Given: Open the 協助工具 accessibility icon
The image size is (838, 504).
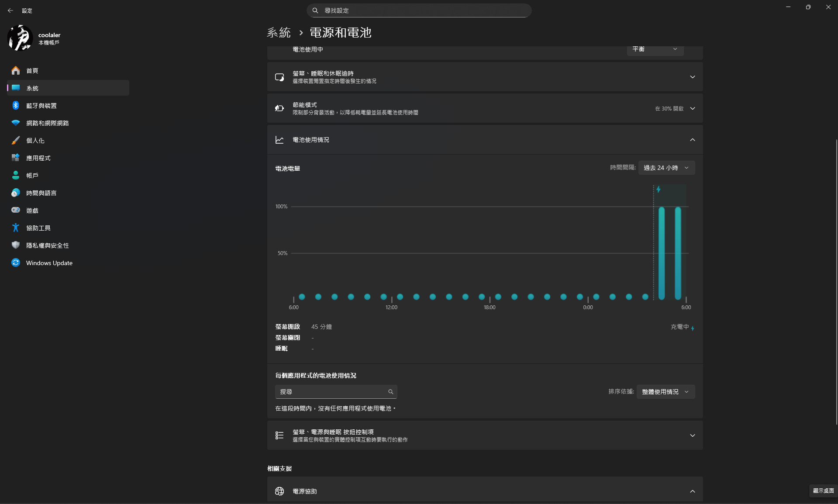Looking at the screenshot, I should [16, 228].
